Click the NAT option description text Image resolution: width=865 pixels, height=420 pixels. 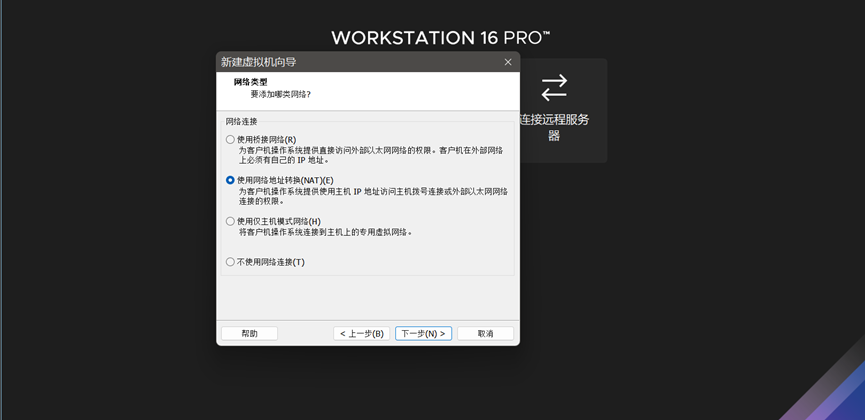pyautogui.click(x=373, y=196)
